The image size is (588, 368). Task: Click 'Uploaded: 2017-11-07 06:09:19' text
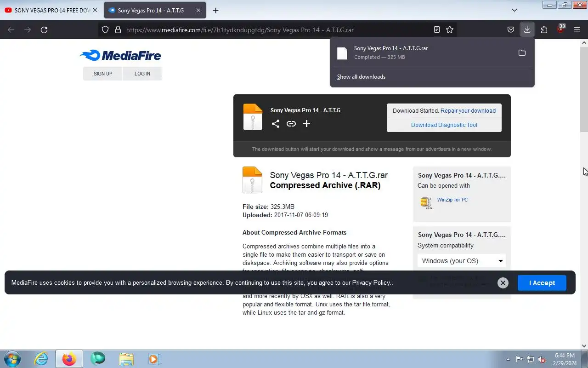click(285, 215)
